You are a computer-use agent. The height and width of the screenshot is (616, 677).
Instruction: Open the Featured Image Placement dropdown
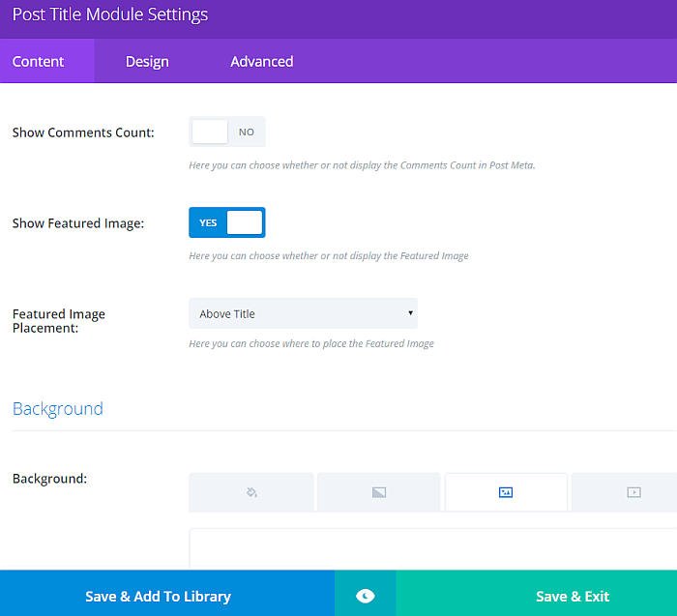[x=303, y=313]
